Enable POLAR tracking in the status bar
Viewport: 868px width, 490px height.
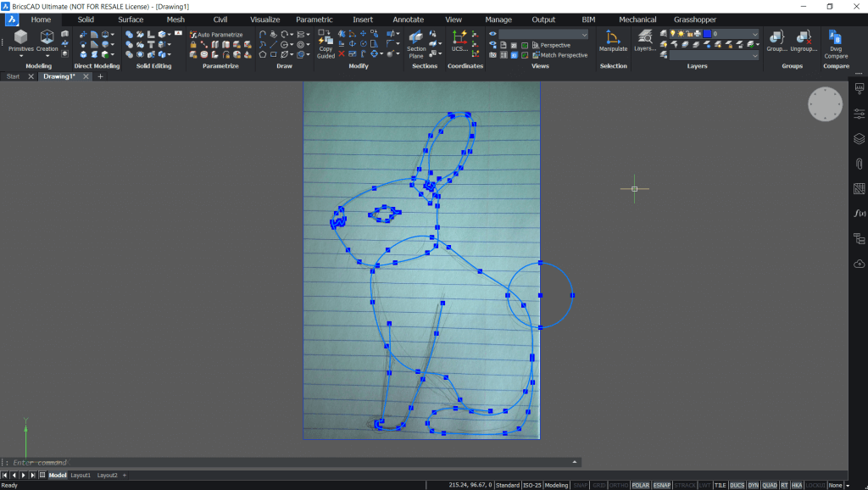tap(641, 485)
